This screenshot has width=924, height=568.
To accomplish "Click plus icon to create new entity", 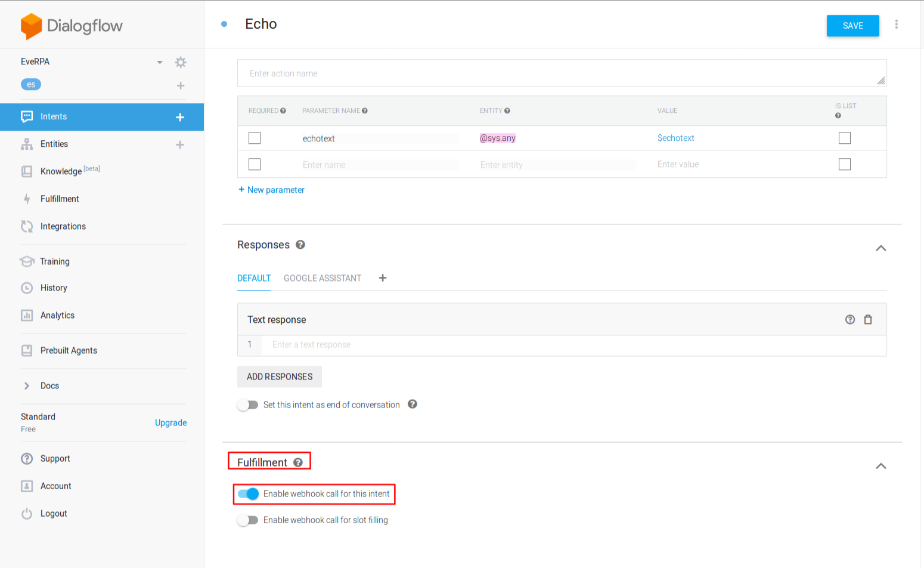I will click(x=180, y=144).
